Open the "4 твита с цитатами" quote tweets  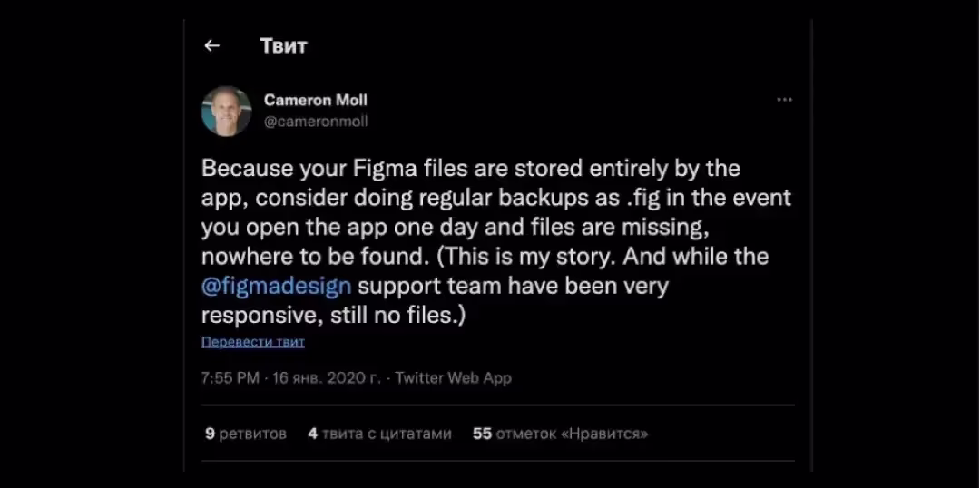pos(379,434)
